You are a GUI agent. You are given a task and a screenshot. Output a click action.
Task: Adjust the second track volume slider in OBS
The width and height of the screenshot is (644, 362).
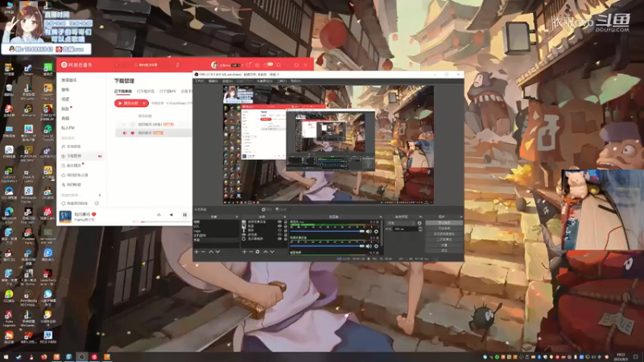pos(328,246)
